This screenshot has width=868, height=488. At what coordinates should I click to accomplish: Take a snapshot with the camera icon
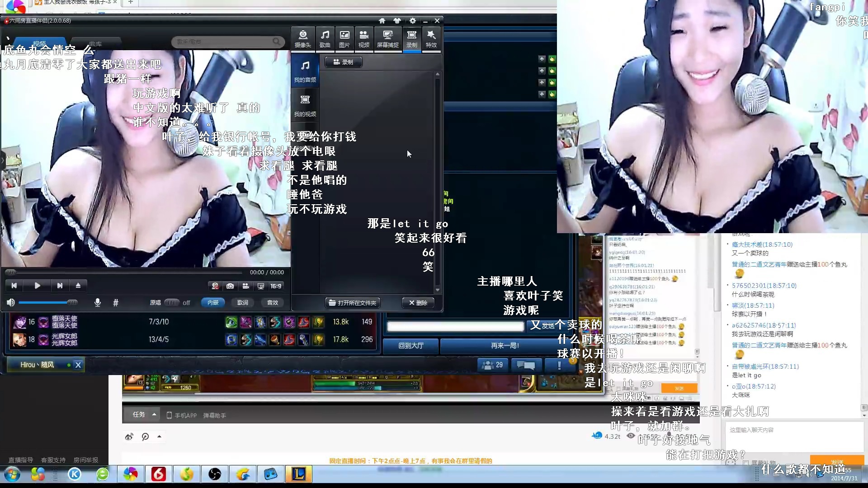(230, 286)
